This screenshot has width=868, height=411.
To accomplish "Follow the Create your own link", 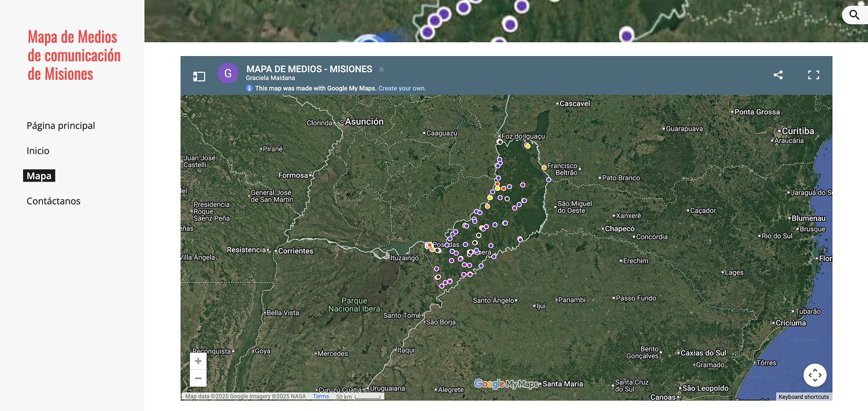I will pos(403,88).
